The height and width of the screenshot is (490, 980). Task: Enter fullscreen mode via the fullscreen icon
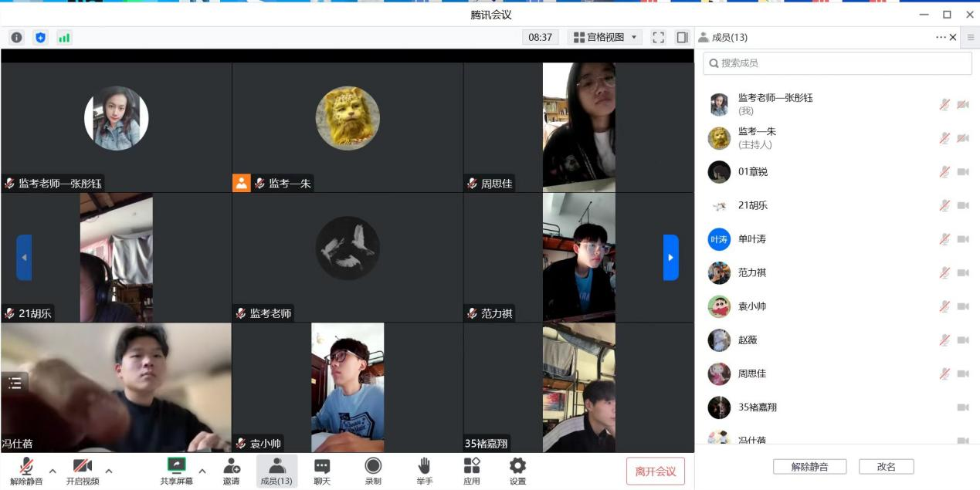(x=659, y=37)
